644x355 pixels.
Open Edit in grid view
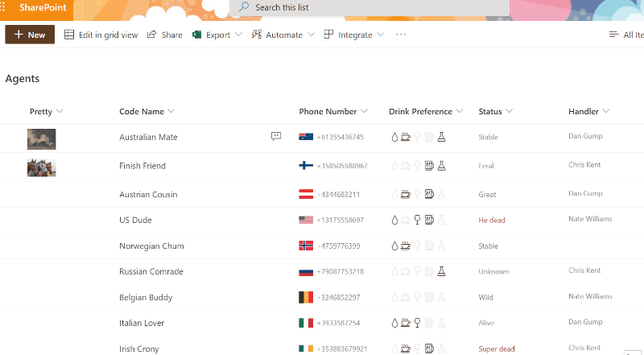tap(101, 35)
